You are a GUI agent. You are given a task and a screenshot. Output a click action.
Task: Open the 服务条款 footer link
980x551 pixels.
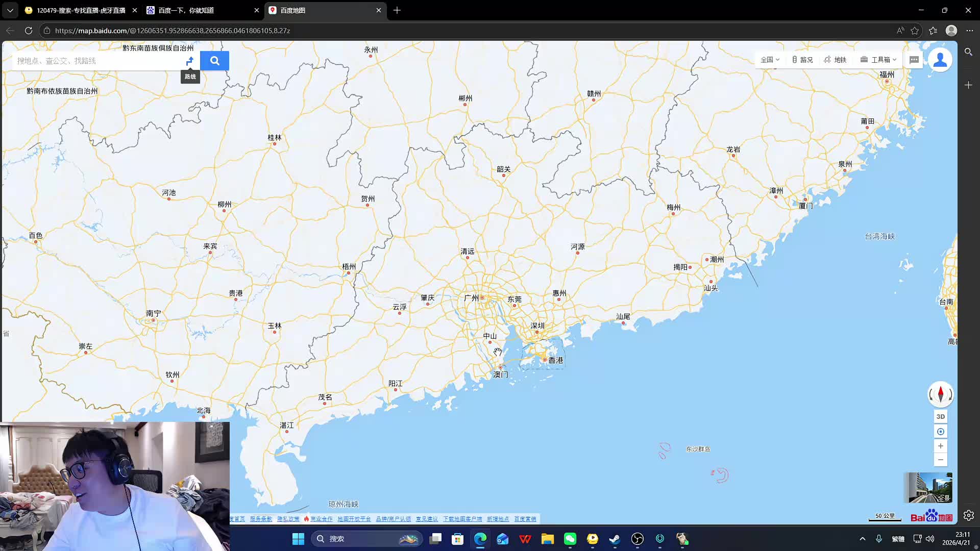click(261, 519)
